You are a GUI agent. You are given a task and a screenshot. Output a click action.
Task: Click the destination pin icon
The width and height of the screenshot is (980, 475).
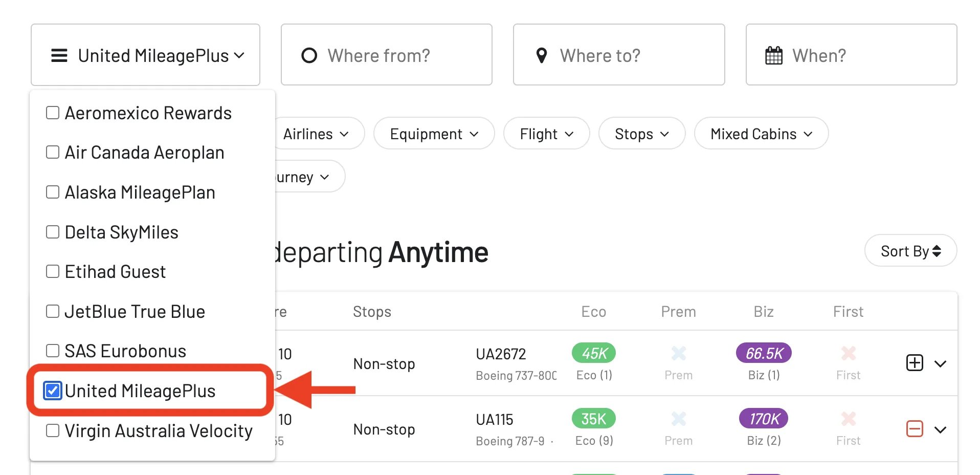542,55
